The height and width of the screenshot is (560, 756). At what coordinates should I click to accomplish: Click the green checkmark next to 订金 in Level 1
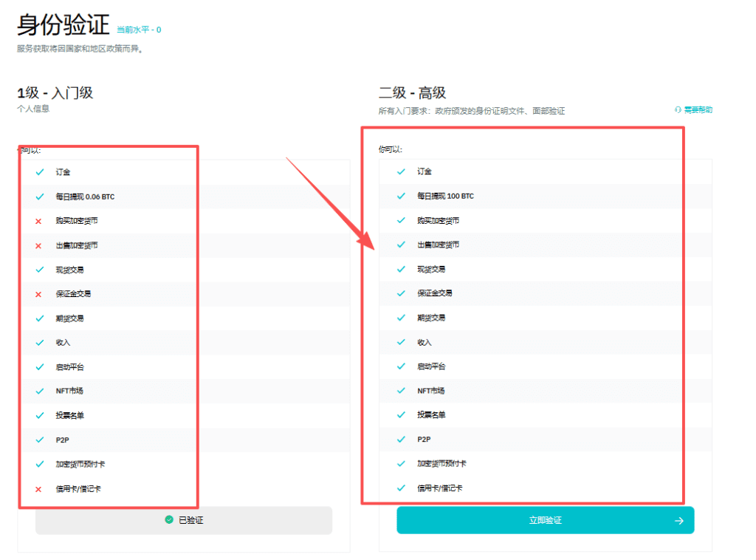tap(39, 171)
